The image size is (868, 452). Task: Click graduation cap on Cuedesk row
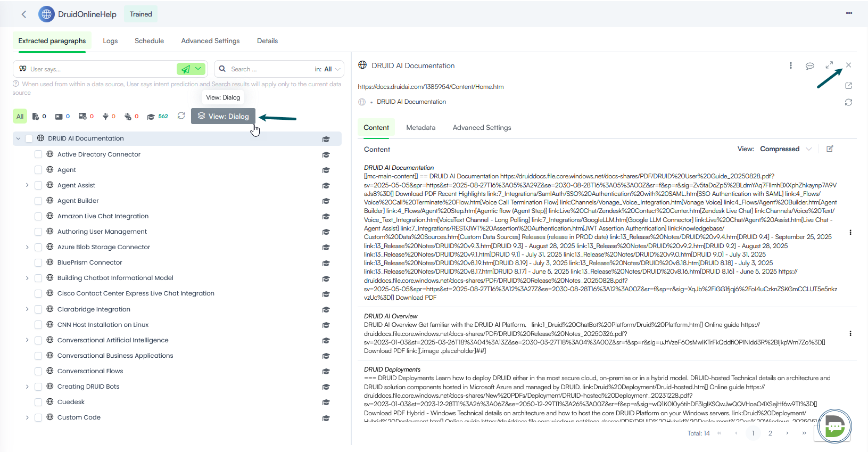click(326, 402)
